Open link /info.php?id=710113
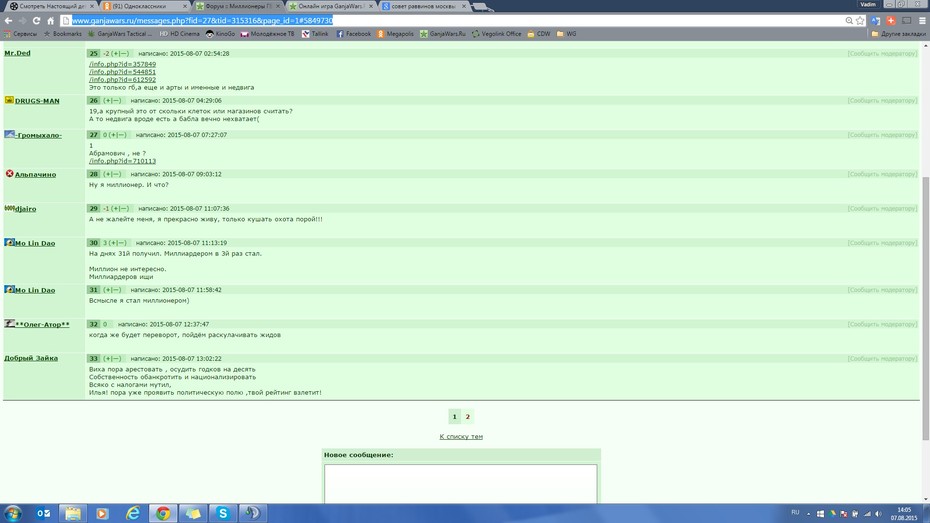Screen dimensions: 930x523 click(122, 161)
